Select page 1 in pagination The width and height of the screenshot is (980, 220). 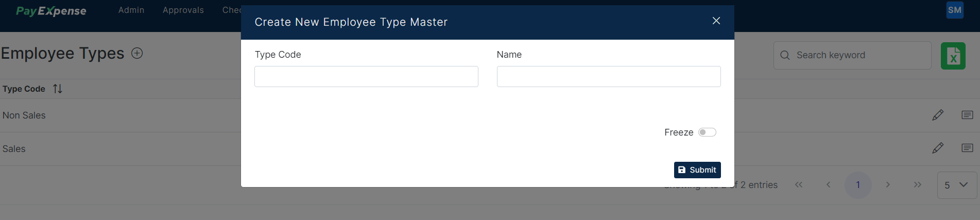(x=858, y=185)
